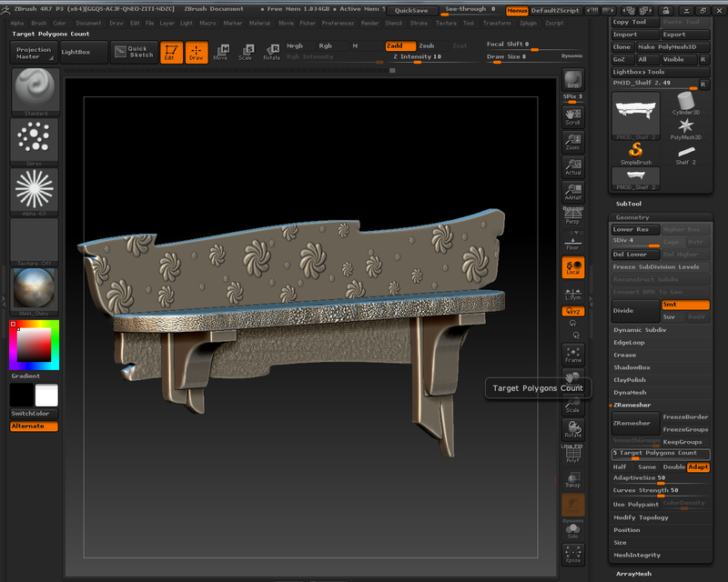Disable Adapt mode in ZRemesher
The height and width of the screenshot is (582, 728).
(x=698, y=467)
